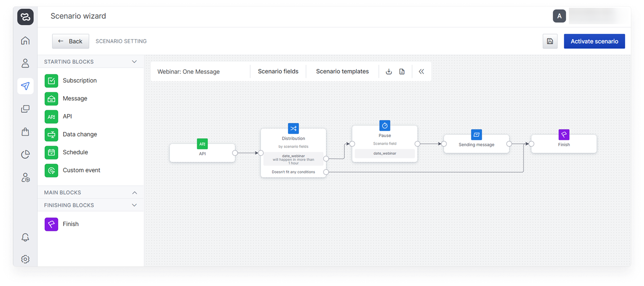The width and height of the screenshot is (644, 286).
Task: Click the notification bell icon
Action: coord(25,237)
